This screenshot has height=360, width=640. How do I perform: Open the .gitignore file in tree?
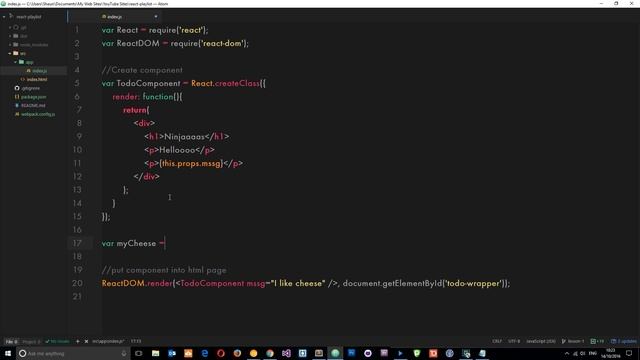31,88
